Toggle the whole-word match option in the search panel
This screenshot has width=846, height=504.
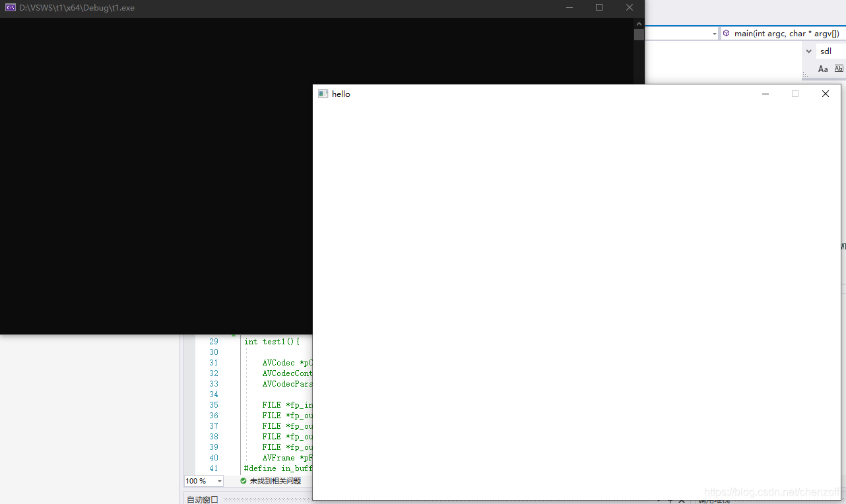point(839,68)
